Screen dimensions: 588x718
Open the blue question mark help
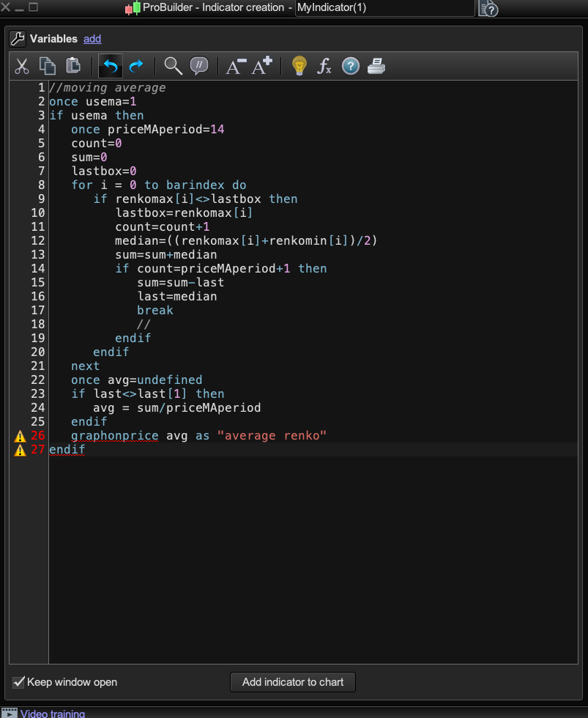pyautogui.click(x=351, y=66)
